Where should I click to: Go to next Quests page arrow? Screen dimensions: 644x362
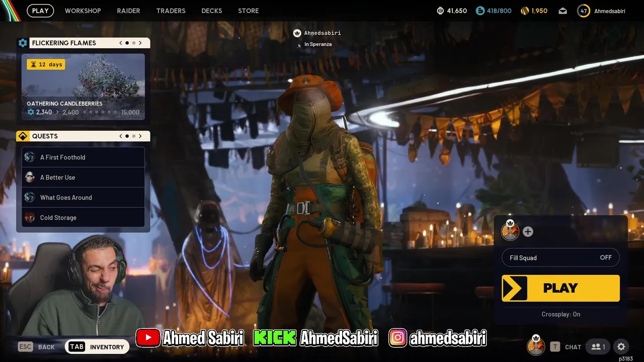point(140,136)
